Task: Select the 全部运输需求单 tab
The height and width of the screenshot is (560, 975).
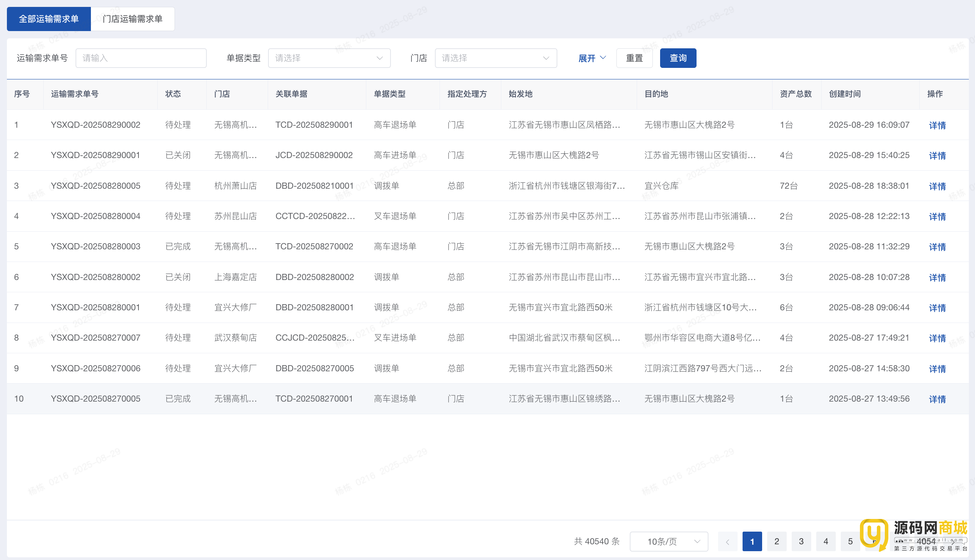Action: pos(49,19)
